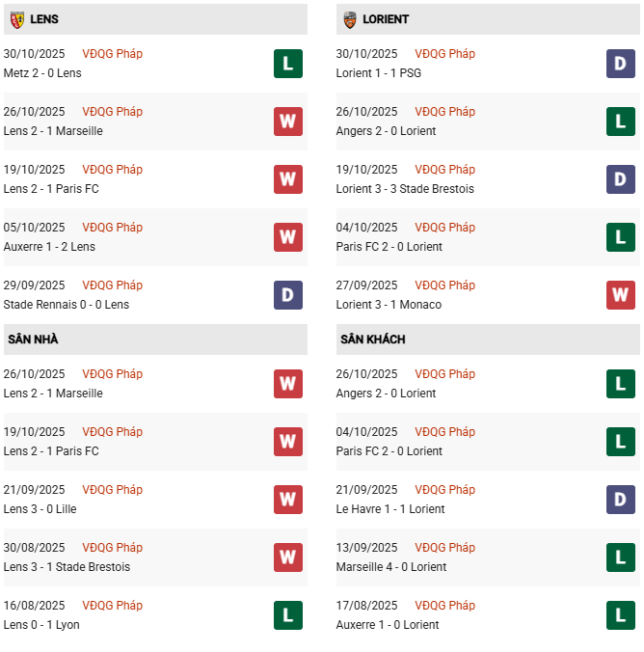Click the W badge for Lorient vs Monaco

click(621, 295)
